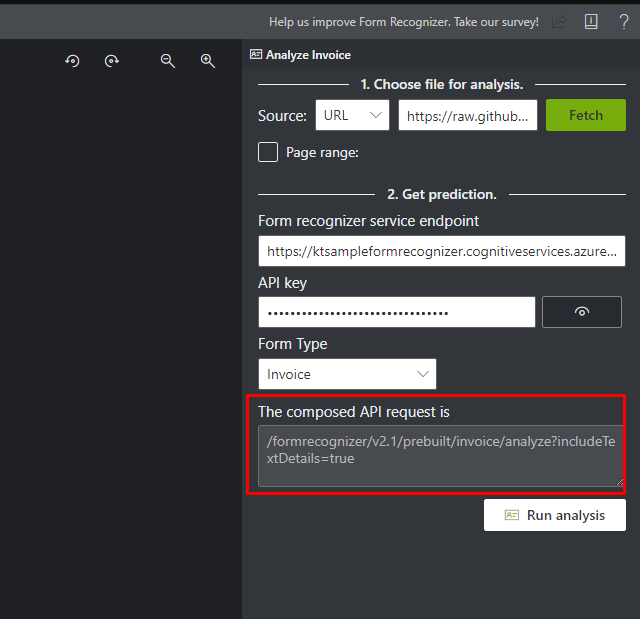Click the resize handle of API request box

click(620, 482)
